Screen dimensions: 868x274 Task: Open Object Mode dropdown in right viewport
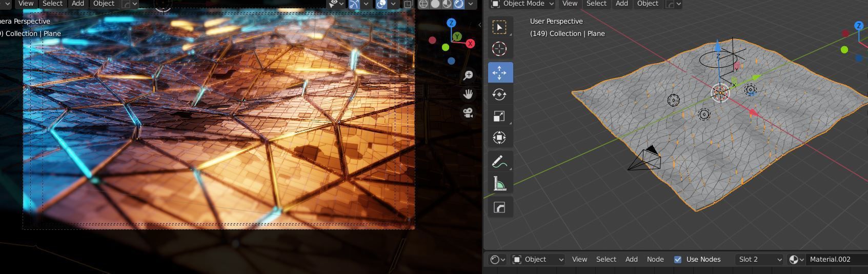click(522, 4)
